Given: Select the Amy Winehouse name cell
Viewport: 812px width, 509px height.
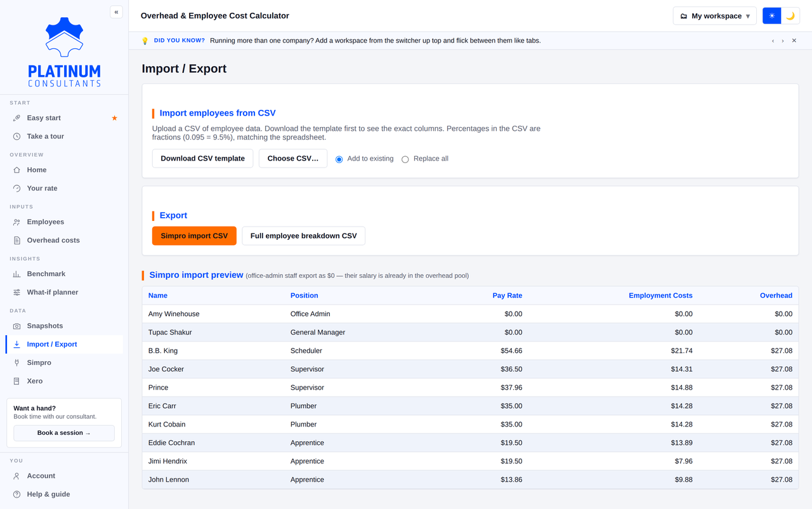Looking at the screenshot, I should click(174, 314).
